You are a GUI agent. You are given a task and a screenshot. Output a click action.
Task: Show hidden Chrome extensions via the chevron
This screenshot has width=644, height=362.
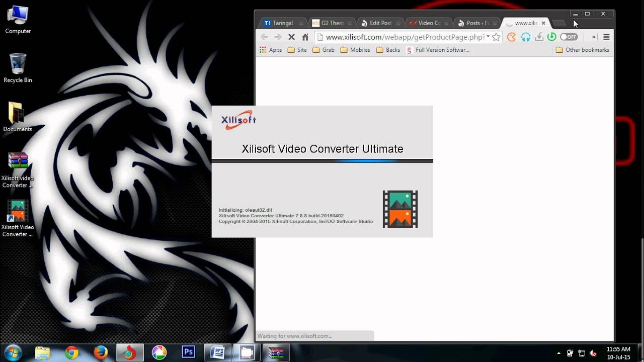(594, 37)
